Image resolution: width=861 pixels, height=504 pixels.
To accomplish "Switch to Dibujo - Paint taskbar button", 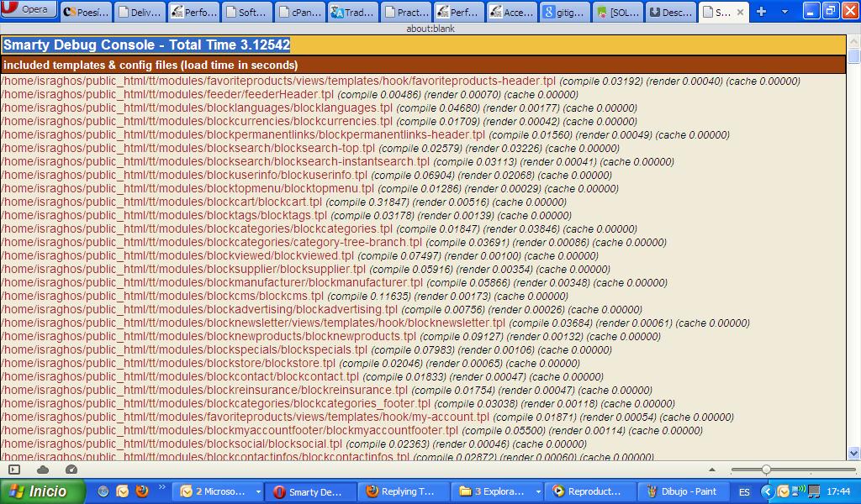I will [683, 491].
